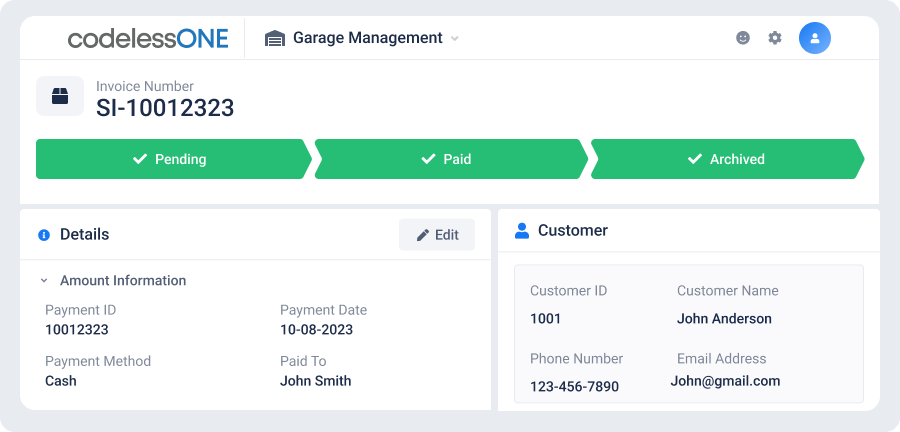Click the invoice number SI-10012323
The width and height of the screenshot is (900, 432).
pyautogui.click(x=165, y=108)
